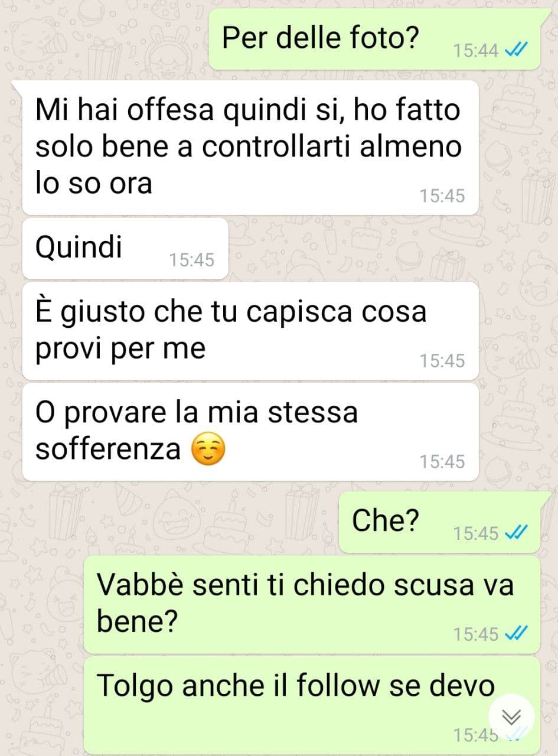Tap the scroll-to-bottom double chevron button
The width and height of the screenshot is (558, 756).
point(511,718)
